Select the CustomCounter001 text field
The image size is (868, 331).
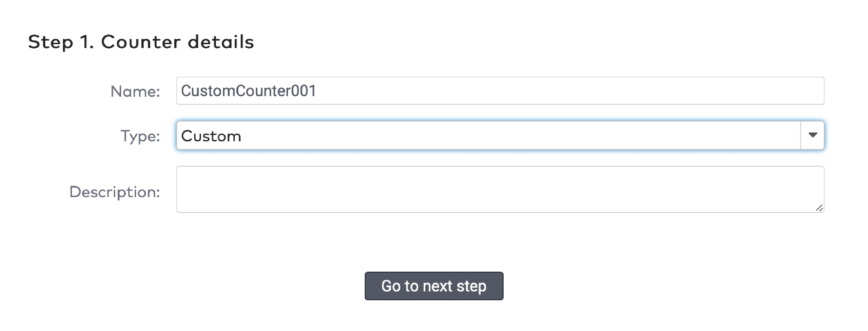pyautogui.click(x=424, y=91)
